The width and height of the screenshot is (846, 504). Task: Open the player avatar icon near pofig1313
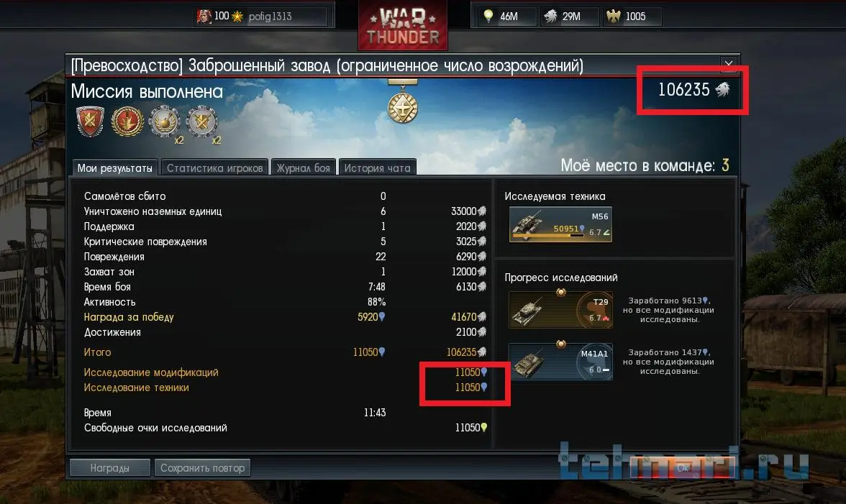(204, 16)
